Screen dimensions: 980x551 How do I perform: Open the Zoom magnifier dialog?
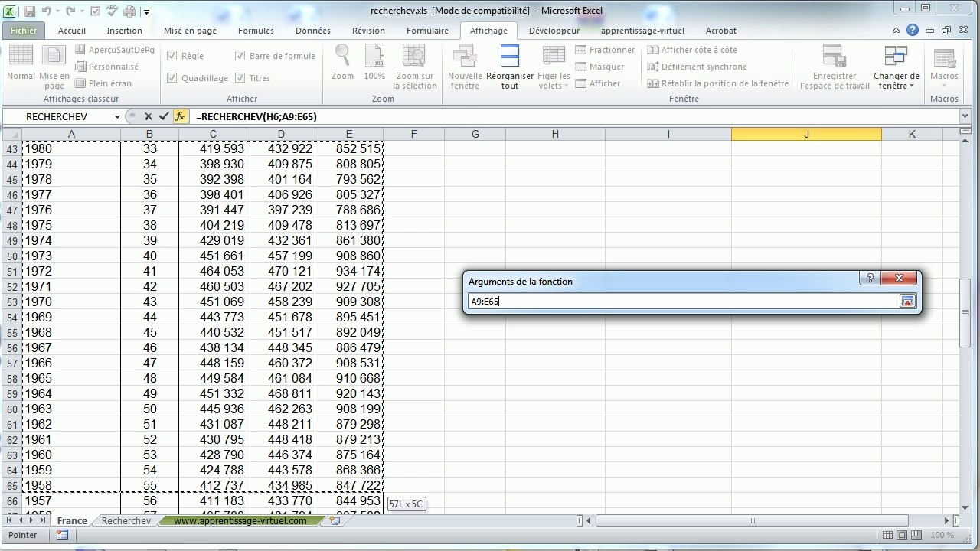coord(342,63)
